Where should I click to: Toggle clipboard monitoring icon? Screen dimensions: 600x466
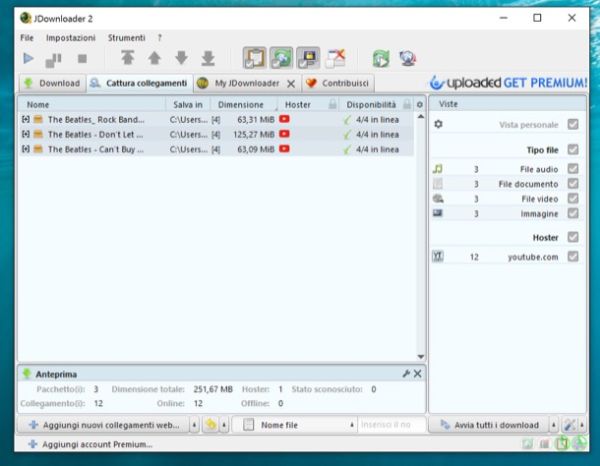[x=254, y=58]
